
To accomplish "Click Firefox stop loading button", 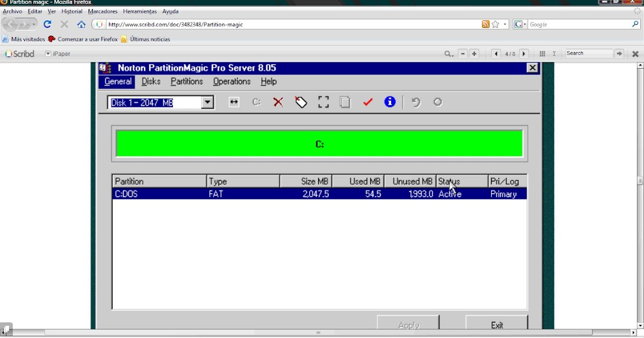I will pyautogui.click(x=64, y=24).
